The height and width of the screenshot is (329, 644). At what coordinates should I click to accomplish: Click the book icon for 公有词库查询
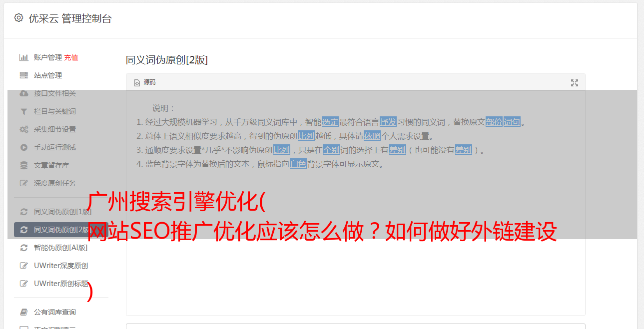tap(23, 312)
